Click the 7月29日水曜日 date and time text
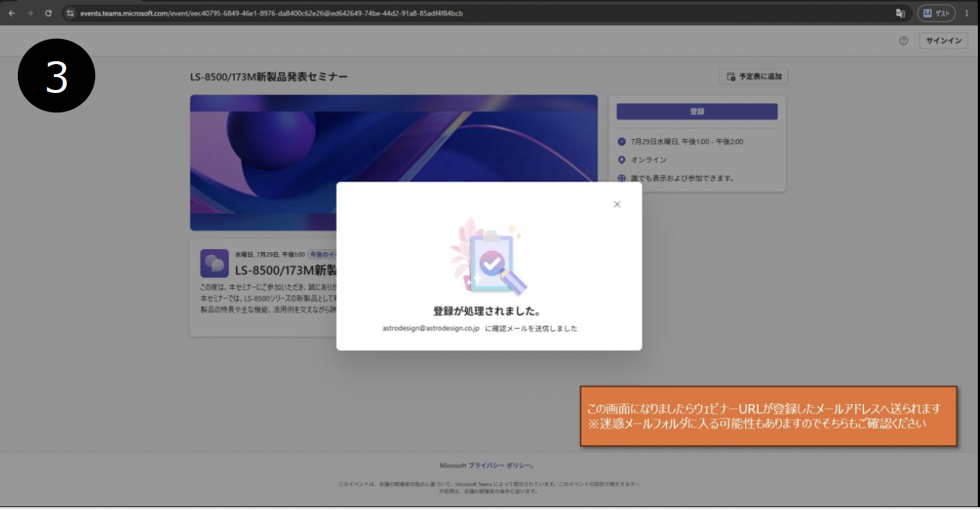Screen dimensions: 980x510 coord(687,142)
